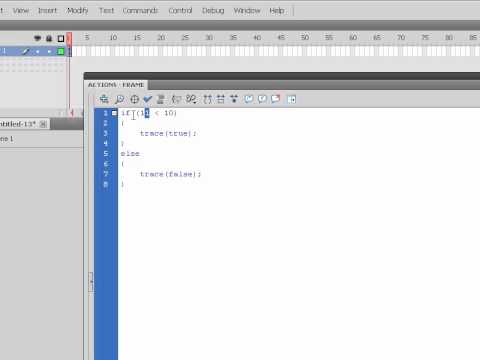Viewport: 480px width, 360px height.
Task: Open the Debug options dropdown icon
Action: (x=191, y=99)
